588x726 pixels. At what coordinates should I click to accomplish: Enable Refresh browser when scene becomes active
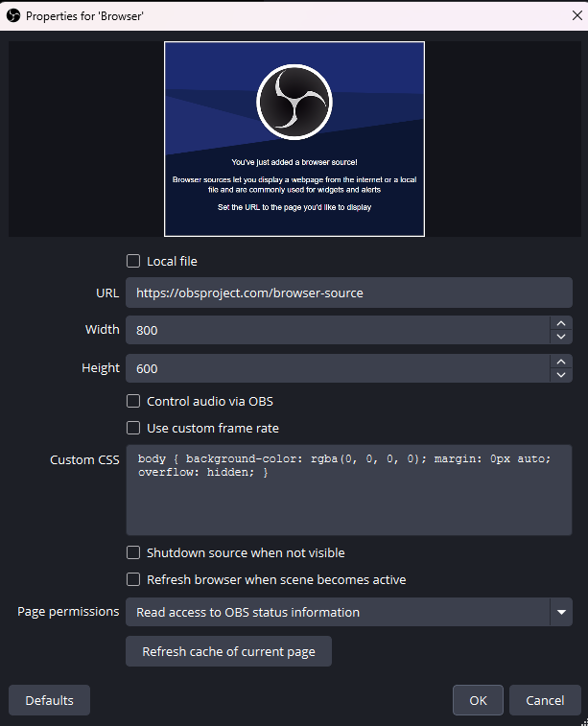[134, 579]
